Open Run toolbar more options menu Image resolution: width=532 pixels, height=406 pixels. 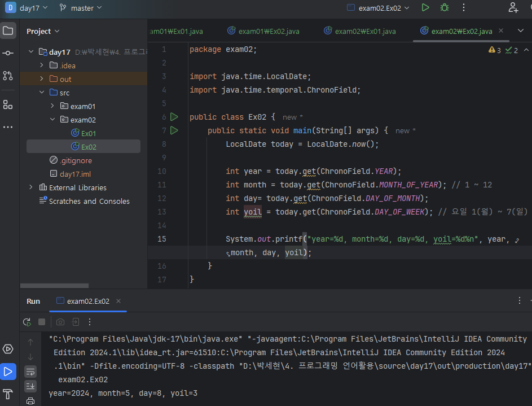coord(90,322)
